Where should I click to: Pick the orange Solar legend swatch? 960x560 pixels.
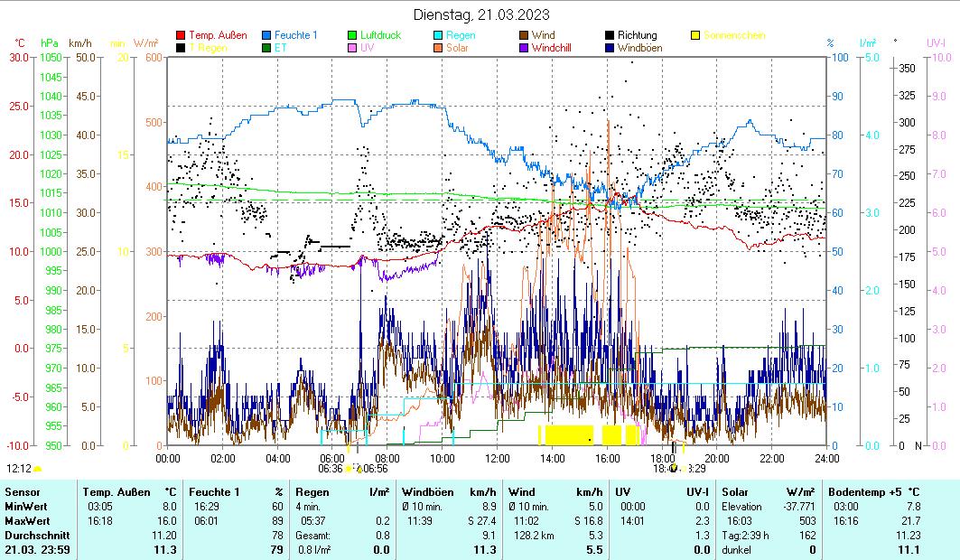pos(438,48)
